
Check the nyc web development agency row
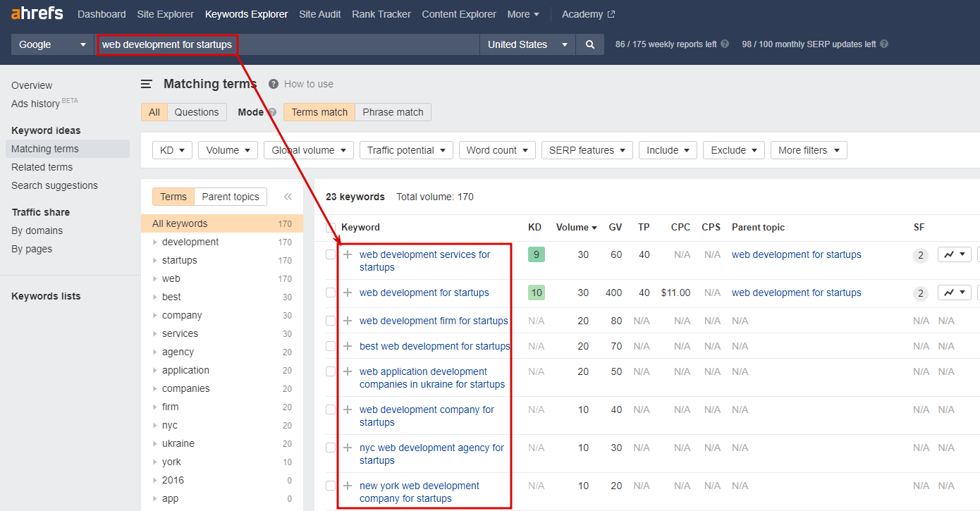click(331, 448)
